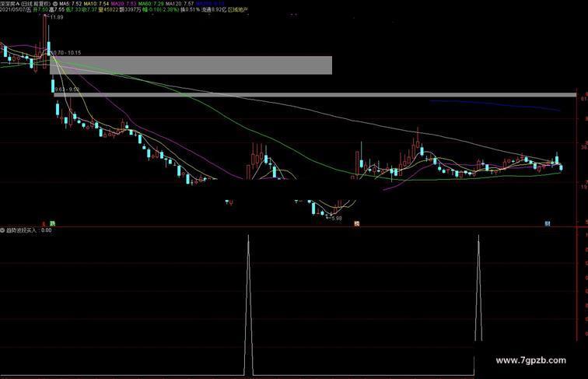This screenshot has height=379, width=588.
Task: Click the dark blue long-term MA line
Action: pos(495,105)
